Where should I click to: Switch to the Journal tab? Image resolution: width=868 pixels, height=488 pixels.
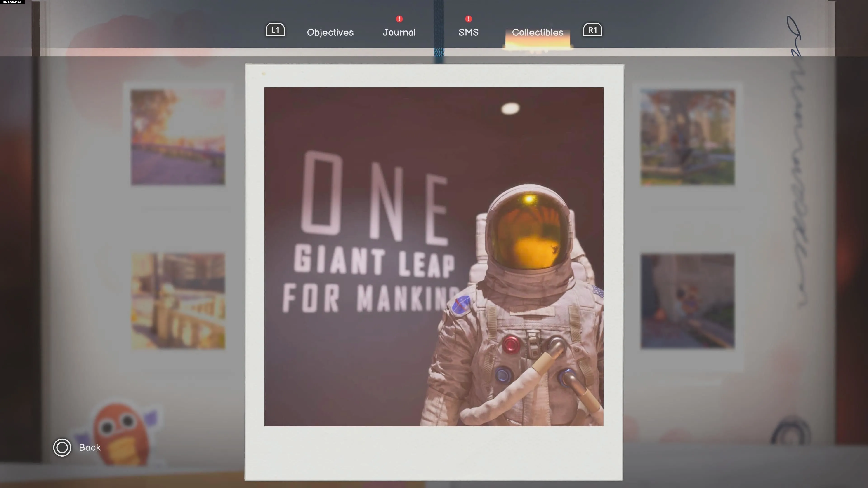(x=399, y=32)
